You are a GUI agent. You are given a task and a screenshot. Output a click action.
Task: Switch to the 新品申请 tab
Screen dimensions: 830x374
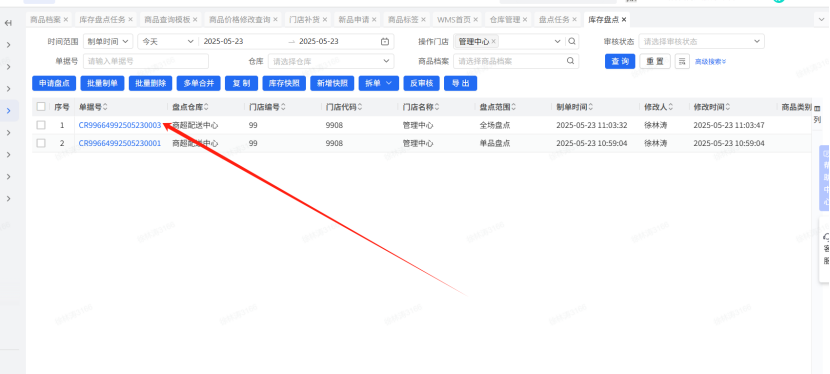(354, 20)
